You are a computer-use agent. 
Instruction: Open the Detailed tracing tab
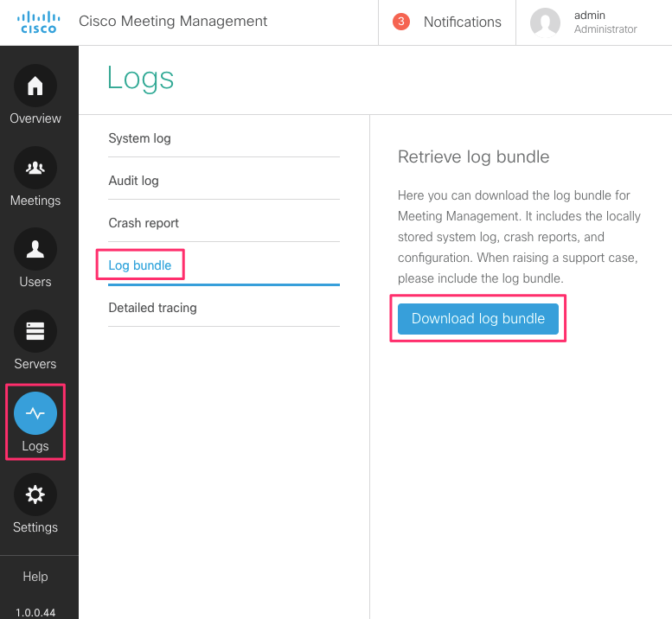coord(224,308)
